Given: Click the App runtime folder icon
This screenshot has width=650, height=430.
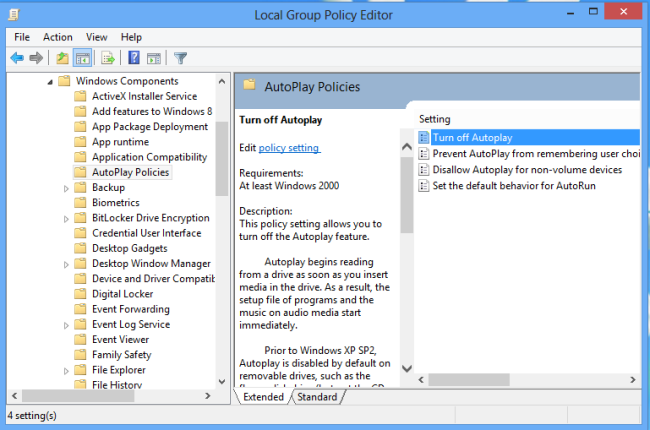Looking at the screenshot, I should click(80, 142).
